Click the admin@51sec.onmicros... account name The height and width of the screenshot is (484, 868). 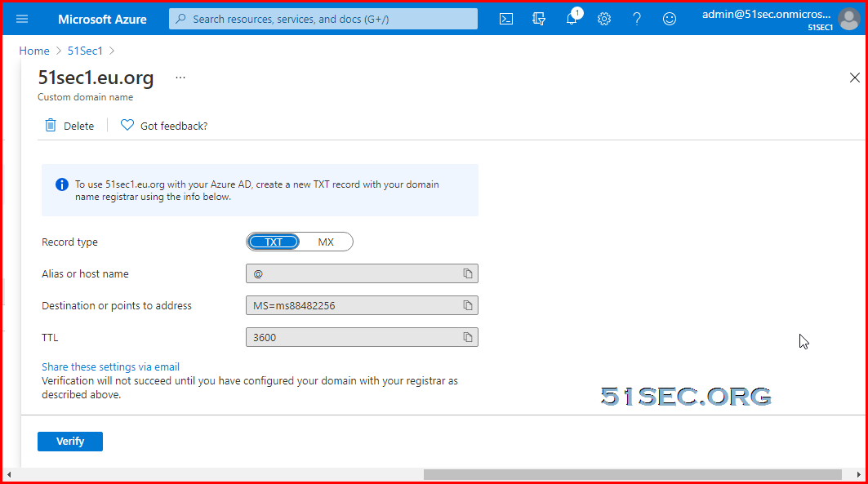pos(767,15)
